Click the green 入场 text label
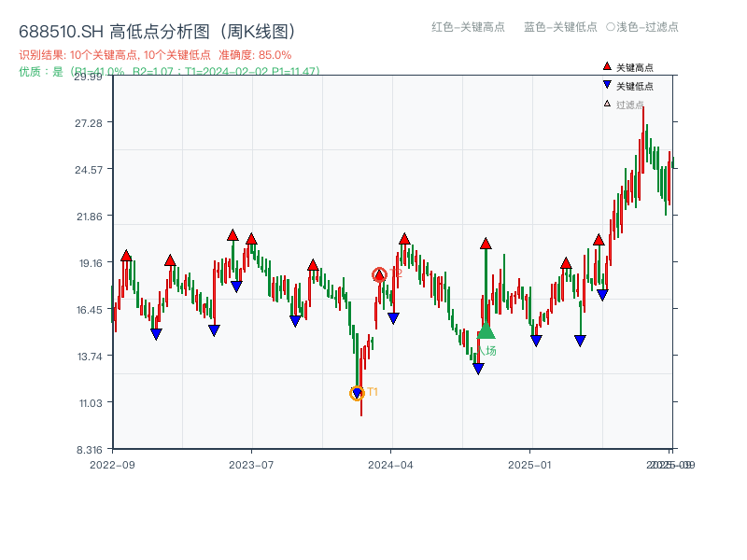The image size is (747, 560). [487, 351]
